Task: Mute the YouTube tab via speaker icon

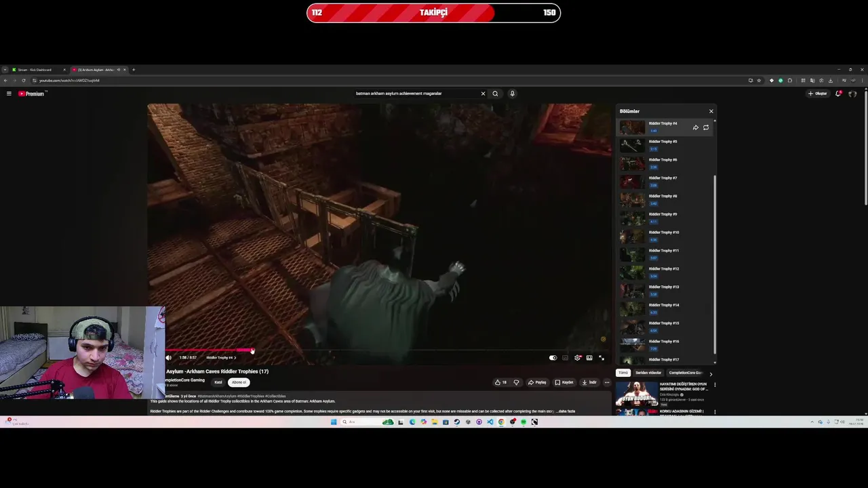Action: tap(119, 70)
